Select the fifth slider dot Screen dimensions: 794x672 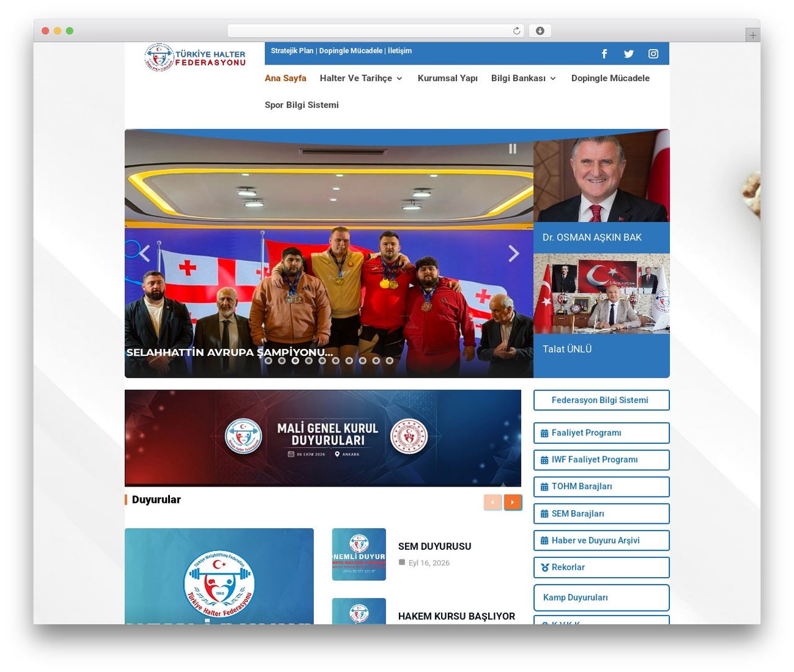click(x=322, y=361)
